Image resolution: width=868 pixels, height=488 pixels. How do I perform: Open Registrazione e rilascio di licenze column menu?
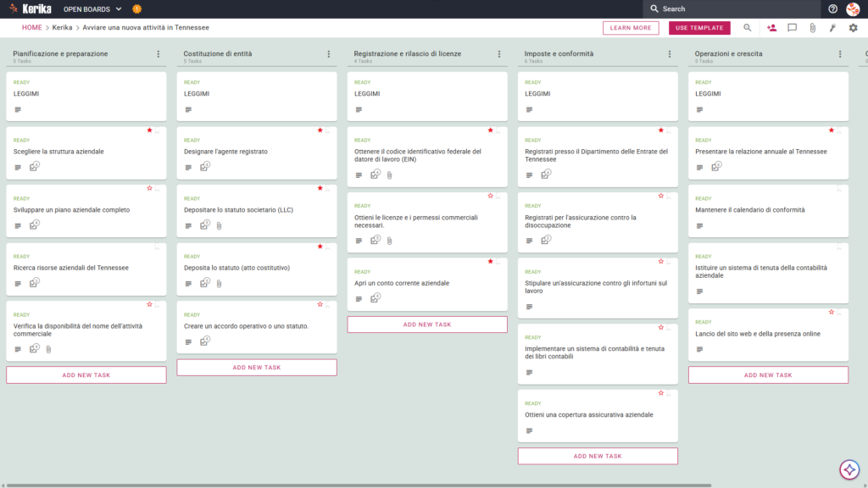[499, 54]
